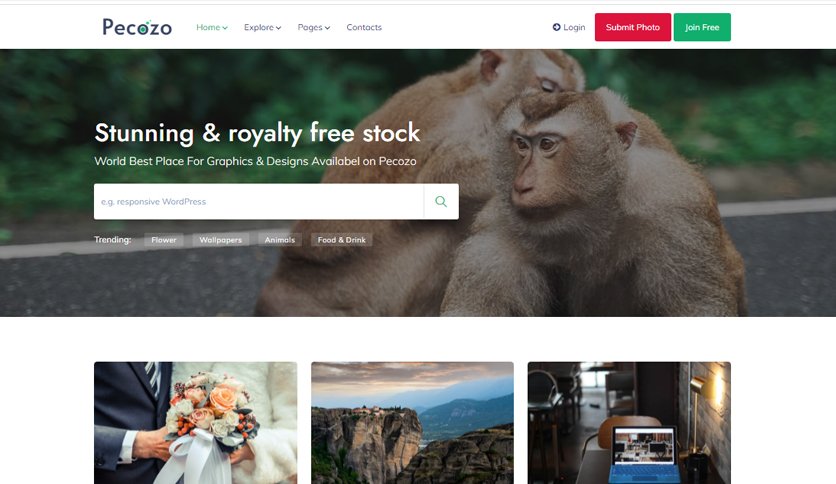Click the red Submit Photo button
This screenshot has height=484, width=836.
click(x=633, y=27)
